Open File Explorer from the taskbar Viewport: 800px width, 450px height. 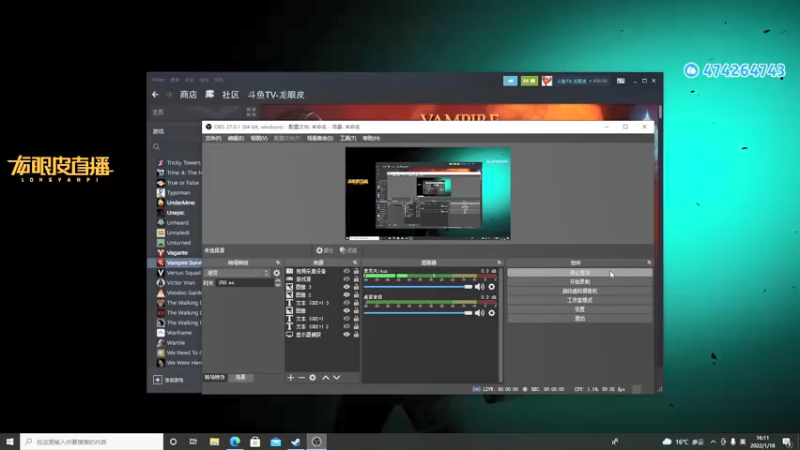coord(214,441)
